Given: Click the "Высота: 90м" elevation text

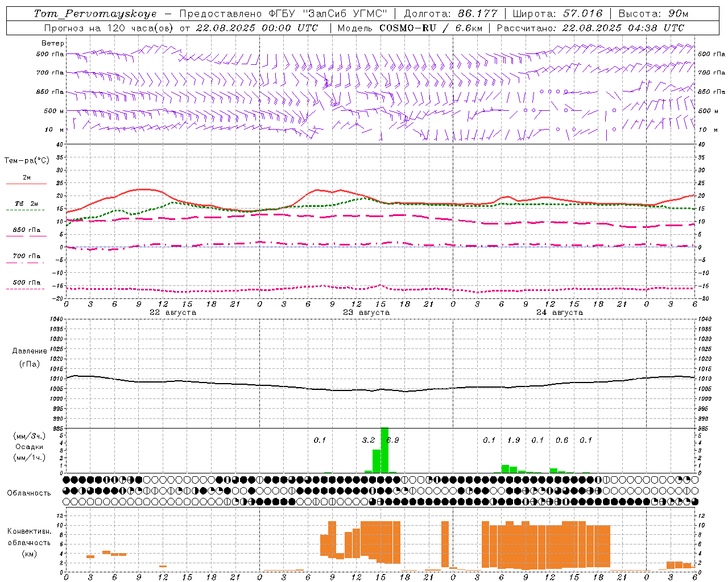Looking at the screenshot, I should pyautogui.click(x=653, y=14).
